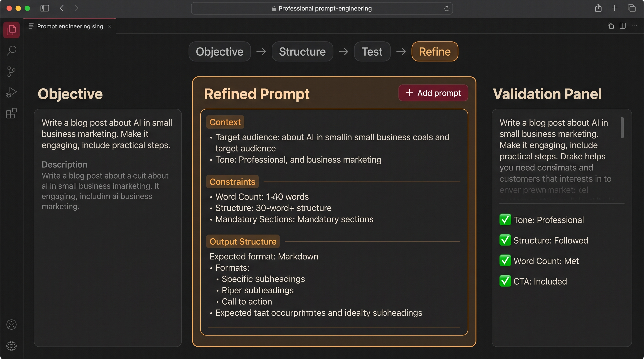Image resolution: width=644 pixels, height=359 pixels.
Task: Click the open changes icon in editor toolbar
Action: point(611,26)
